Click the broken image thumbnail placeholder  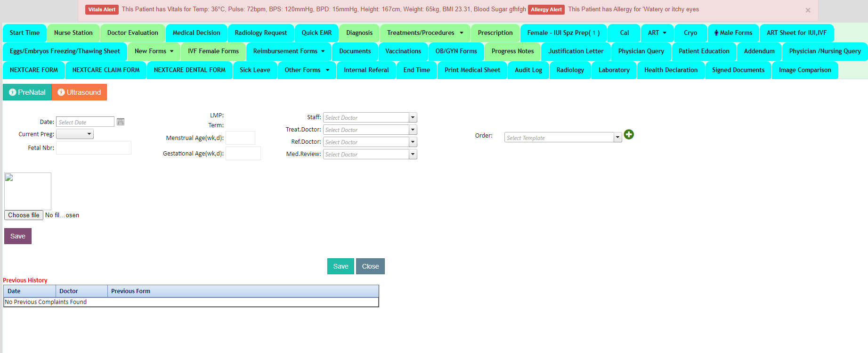click(x=28, y=191)
